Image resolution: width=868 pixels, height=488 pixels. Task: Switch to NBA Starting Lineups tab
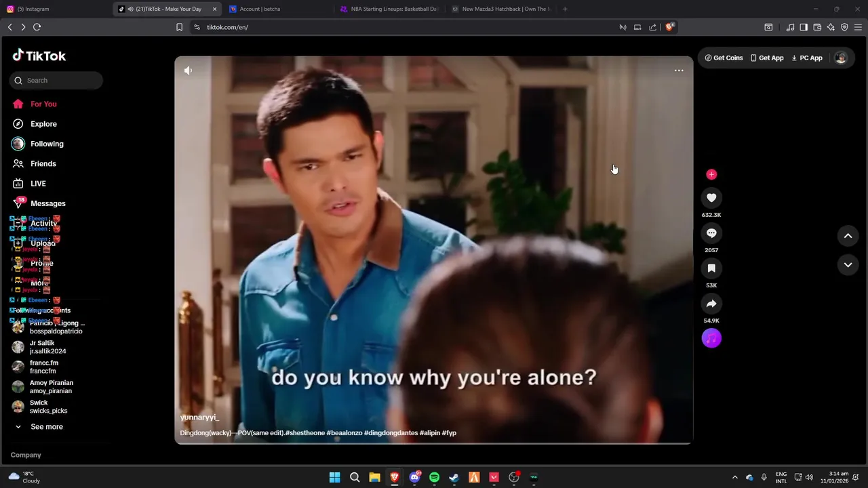[389, 9]
